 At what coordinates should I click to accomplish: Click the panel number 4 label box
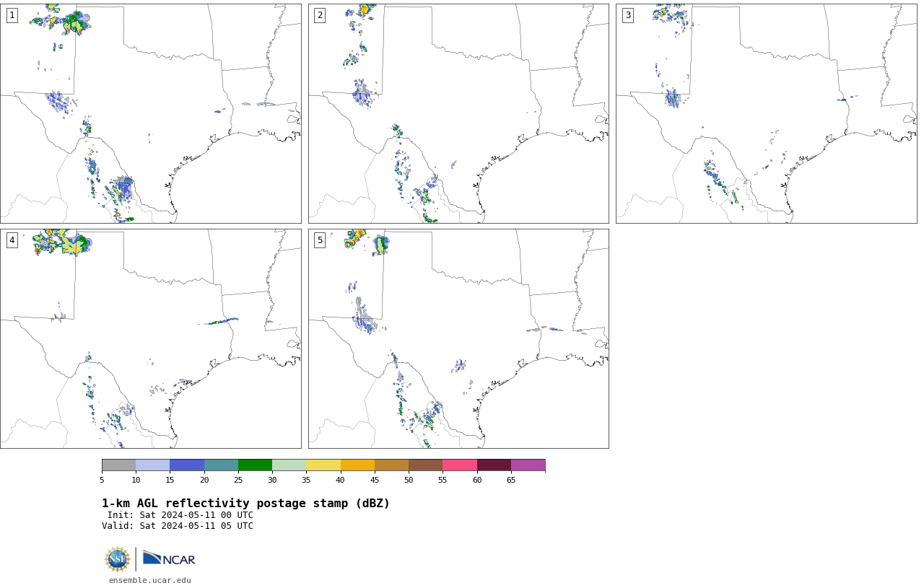pyautogui.click(x=12, y=240)
